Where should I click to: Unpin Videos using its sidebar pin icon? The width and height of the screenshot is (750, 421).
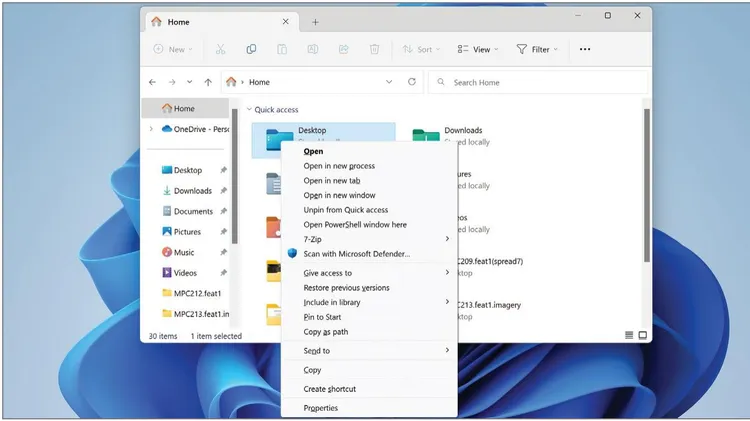(x=223, y=273)
